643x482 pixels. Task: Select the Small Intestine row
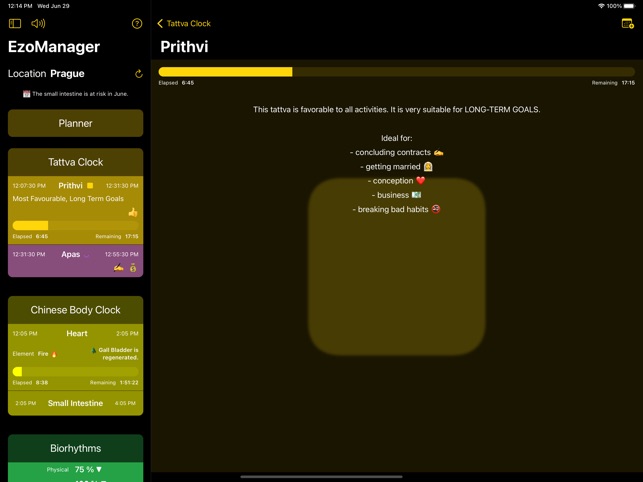[75, 403]
